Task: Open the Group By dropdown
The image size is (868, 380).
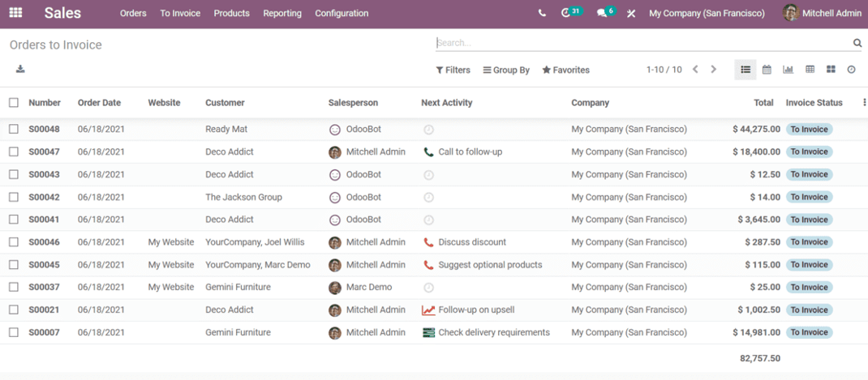Action: (506, 70)
